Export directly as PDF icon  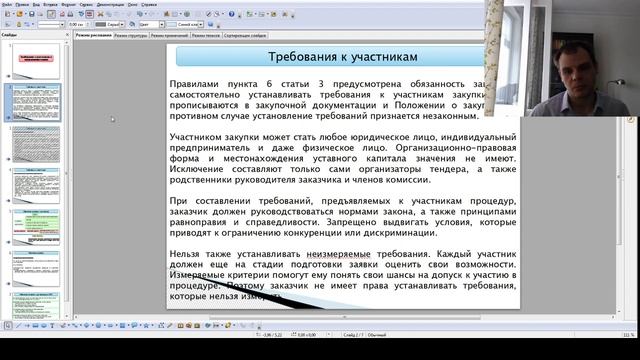[x=62, y=14]
